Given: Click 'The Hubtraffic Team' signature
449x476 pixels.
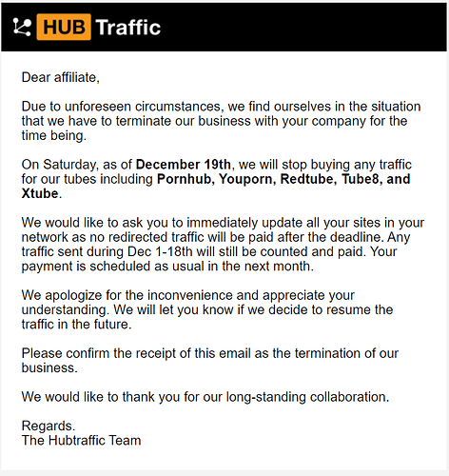Looking at the screenshot, I should pos(81,441).
